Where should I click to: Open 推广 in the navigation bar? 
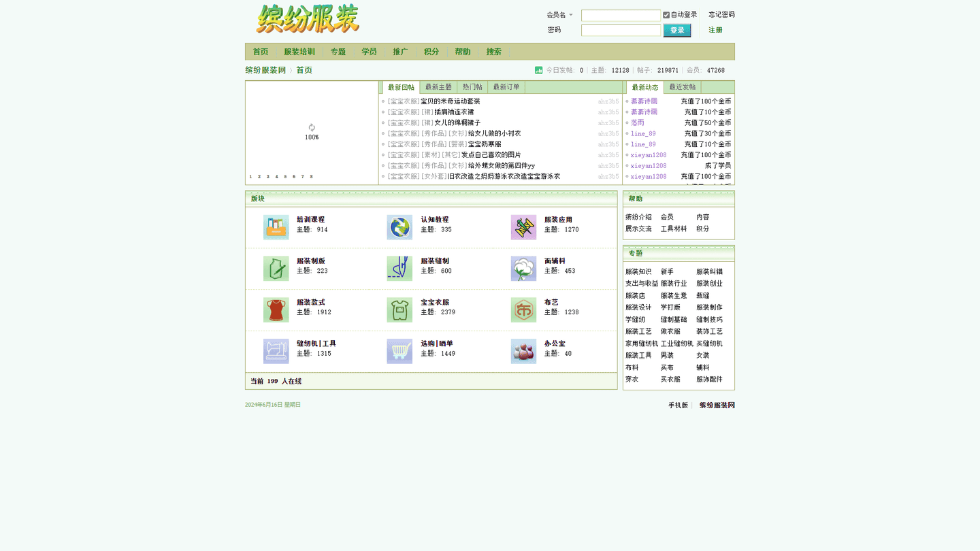[x=400, y=52]
